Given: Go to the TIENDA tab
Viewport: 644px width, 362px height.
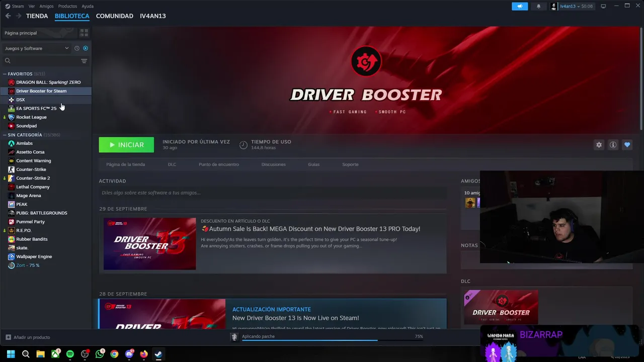Looking at the screenshot, I should pyautogui.click(x=37, y=16).
